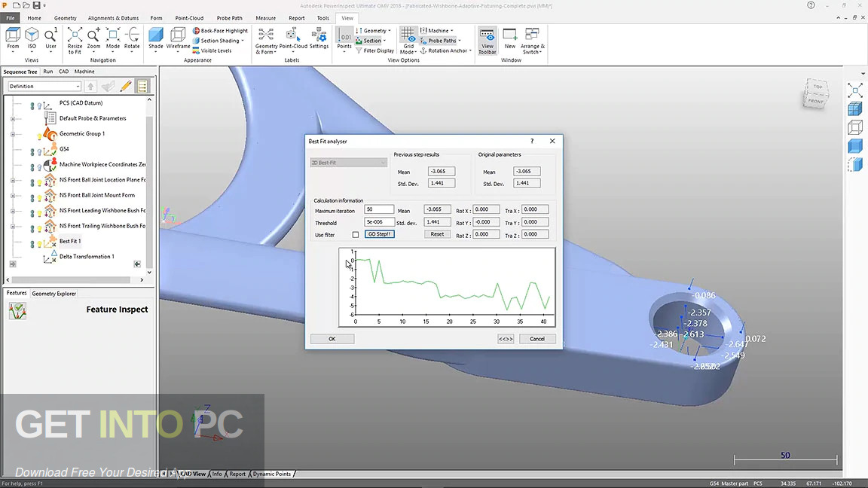Select the Mode navigation tool

click(112, 38)
